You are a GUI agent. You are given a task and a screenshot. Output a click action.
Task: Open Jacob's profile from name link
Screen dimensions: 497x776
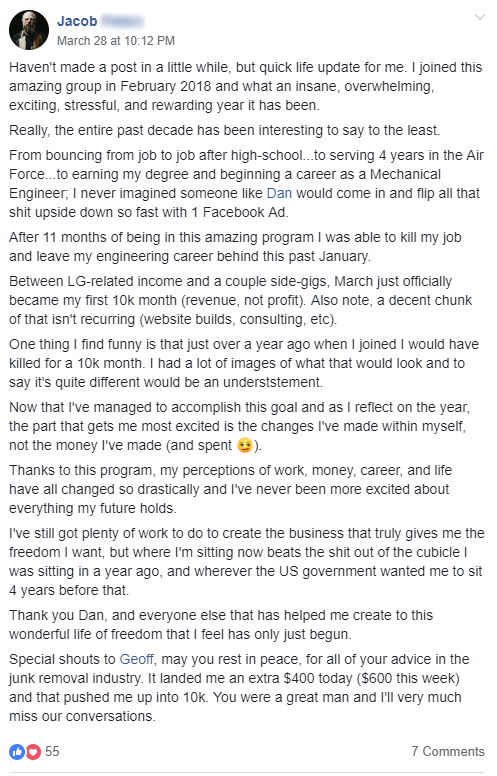tap(77, 21)
